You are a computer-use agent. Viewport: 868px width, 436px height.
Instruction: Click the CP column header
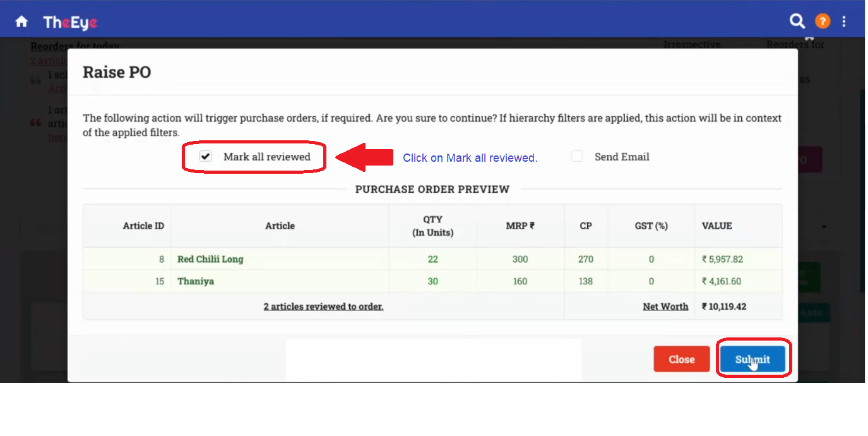[586, 226]
